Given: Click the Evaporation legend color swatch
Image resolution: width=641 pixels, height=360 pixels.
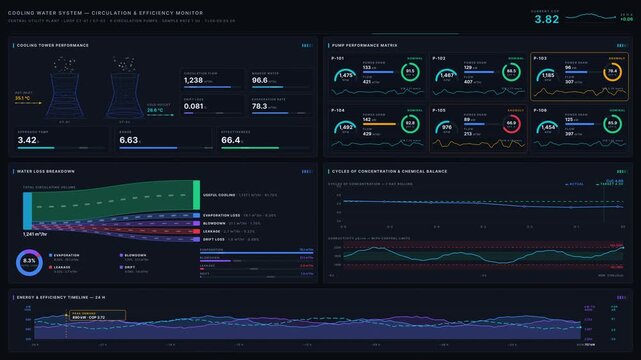Looking at the screenshot, I should tap(50, 255).
